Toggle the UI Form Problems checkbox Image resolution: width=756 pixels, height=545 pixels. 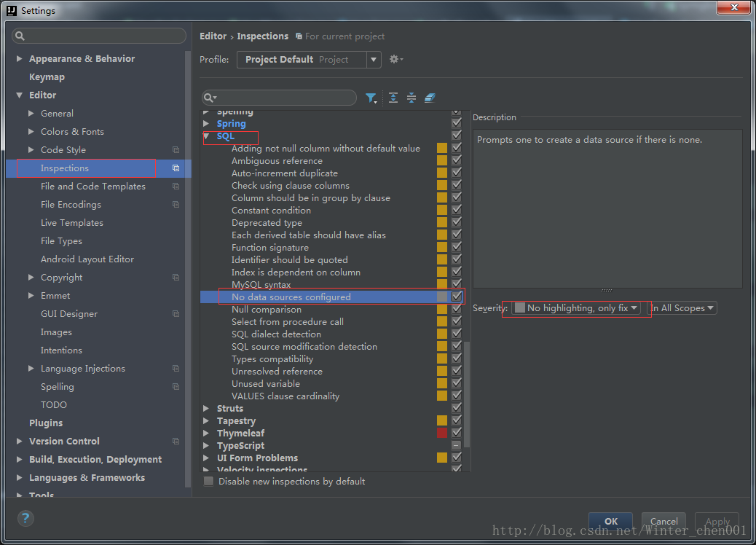click(457, 458)
